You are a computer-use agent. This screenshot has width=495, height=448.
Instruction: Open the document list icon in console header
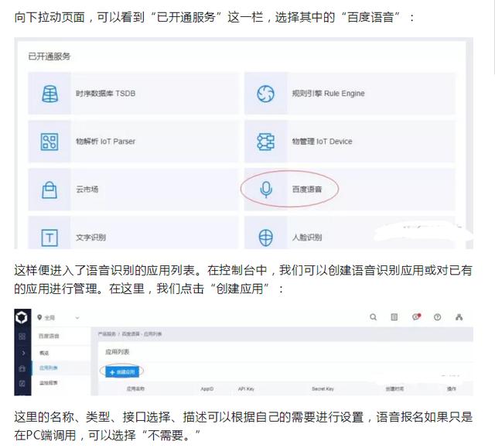[x=394, y=317]
